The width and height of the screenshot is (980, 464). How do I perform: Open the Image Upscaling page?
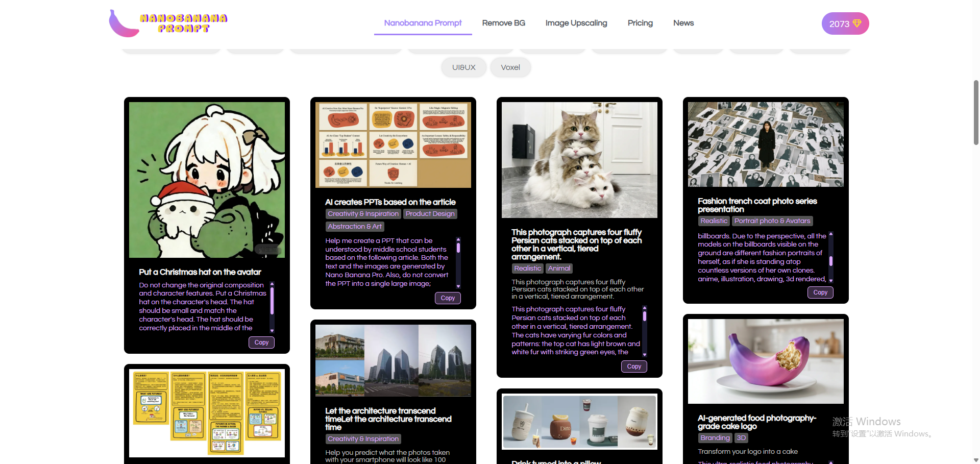(x=576, y=23)
